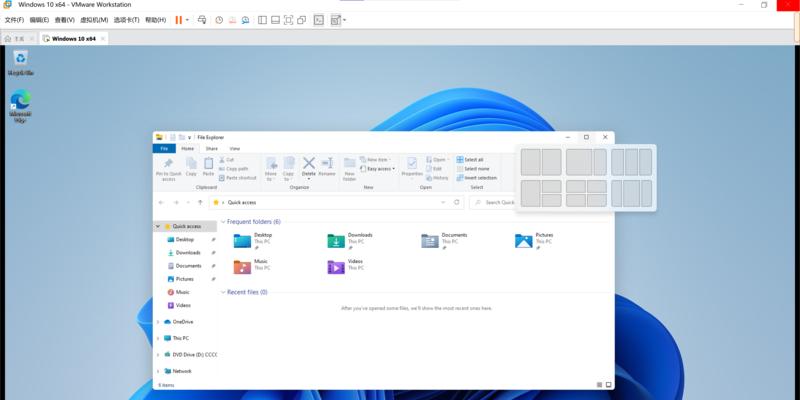Open the blue File tab
The height and width of the screenshot is (400, 800).
click(164, 148)
